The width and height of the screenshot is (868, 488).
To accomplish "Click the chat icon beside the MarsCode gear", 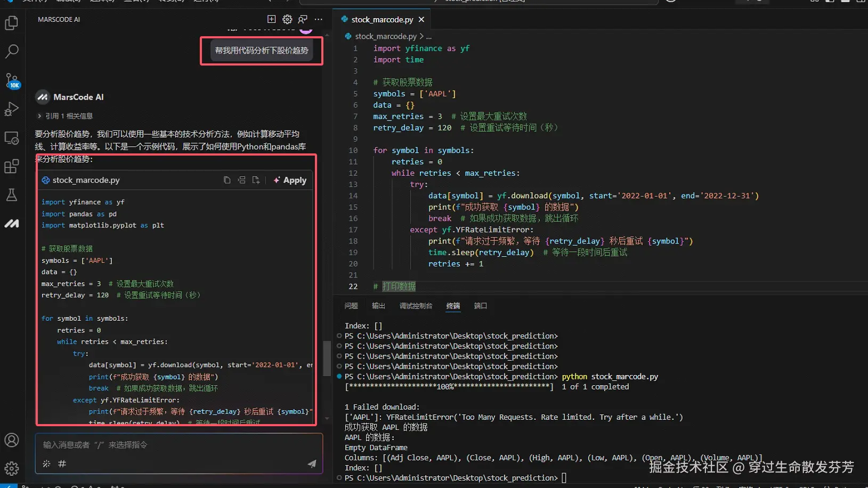I will coord(303,19).
